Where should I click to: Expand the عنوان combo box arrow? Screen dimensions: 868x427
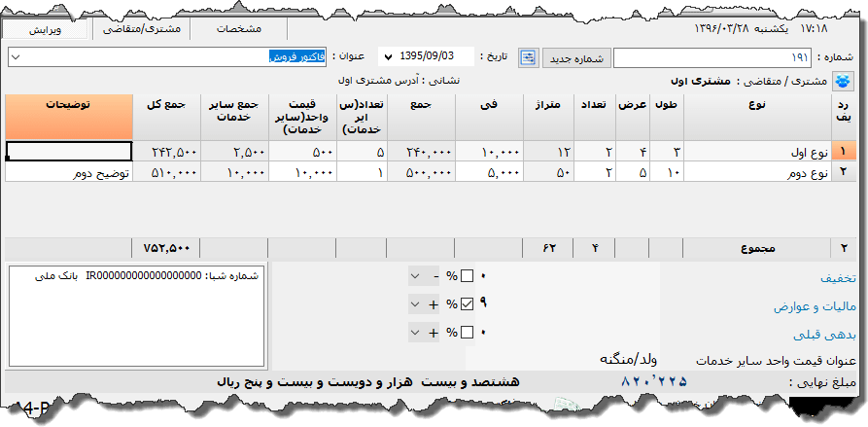click(15, 57)
